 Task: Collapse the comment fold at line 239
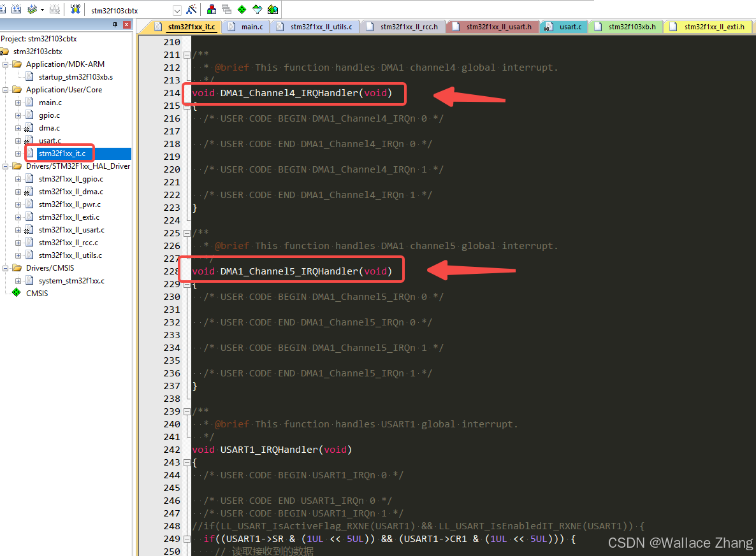187,411
